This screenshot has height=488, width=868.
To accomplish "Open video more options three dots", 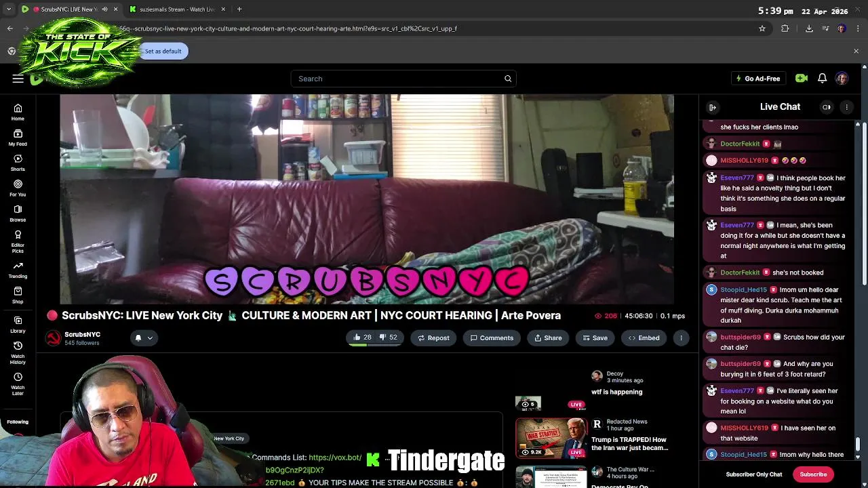I will (x=681, y=338).
